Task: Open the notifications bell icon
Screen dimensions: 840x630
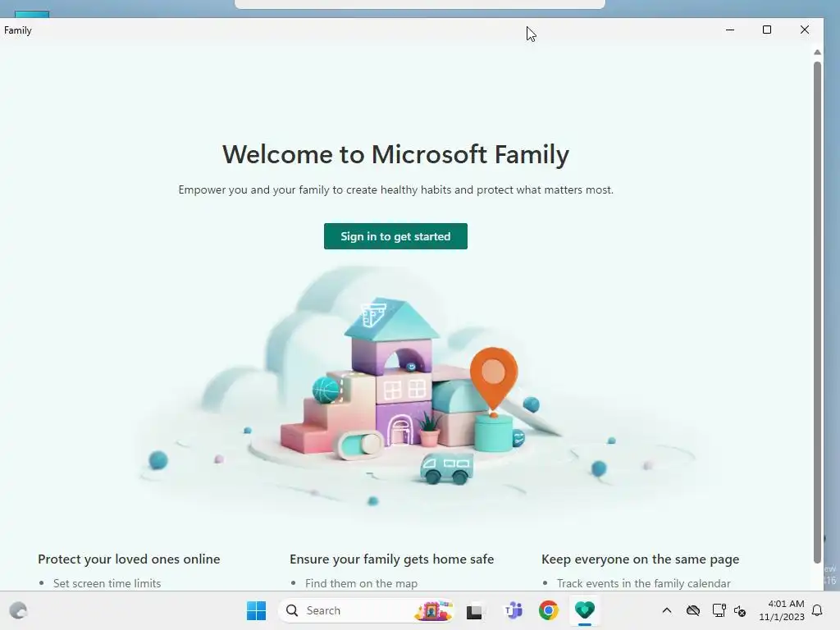Action: pyautogui.click(x=818, y=610)
